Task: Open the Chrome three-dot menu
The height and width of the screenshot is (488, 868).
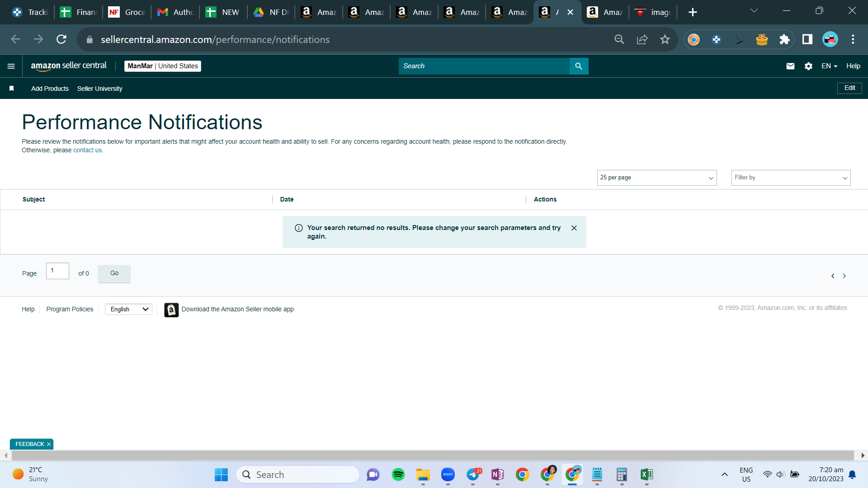Action: point(853,39)
